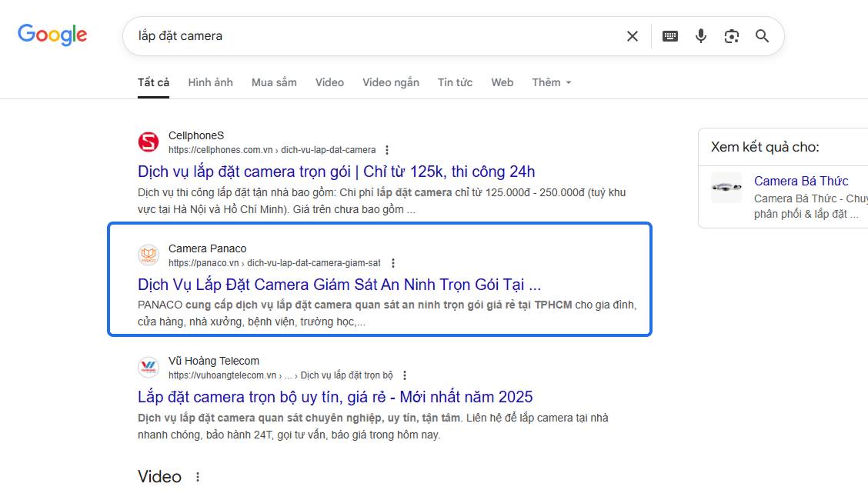The width and height of the screenshot is (868, 500).
Task: Click inside the search query field
Action: (376, 36)
